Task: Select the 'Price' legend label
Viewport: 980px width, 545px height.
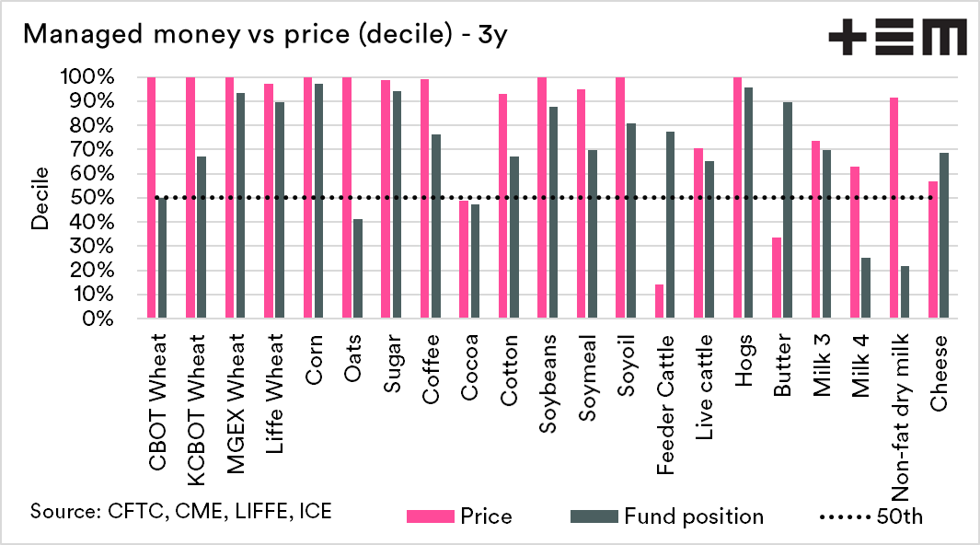Action: [487, 516]
